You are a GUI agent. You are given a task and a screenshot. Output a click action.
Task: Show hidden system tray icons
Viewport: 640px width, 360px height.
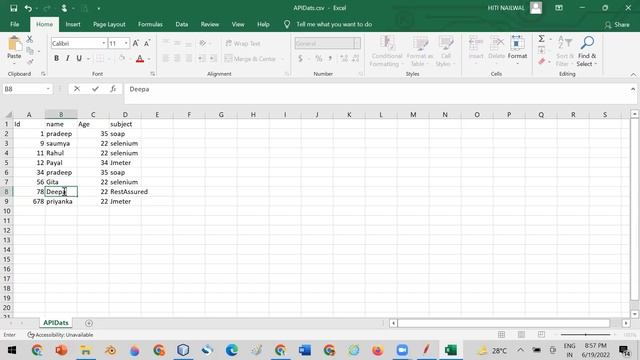click(x=520, y=350)
